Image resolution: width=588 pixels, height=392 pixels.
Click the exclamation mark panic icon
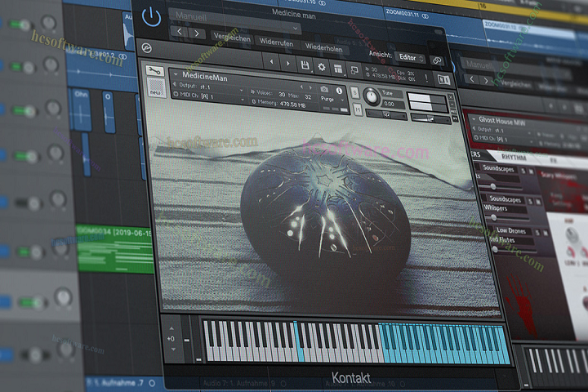pos(426,78)
